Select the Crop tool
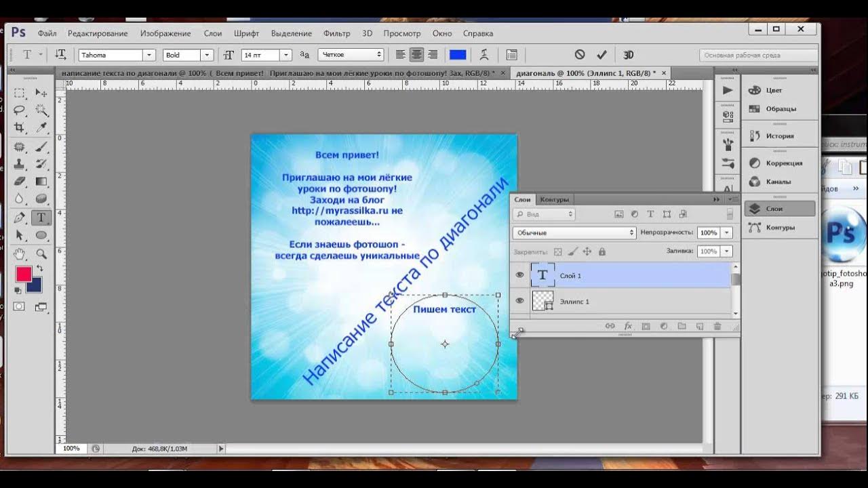The image size is (868, 488). [x=20, y=127]
